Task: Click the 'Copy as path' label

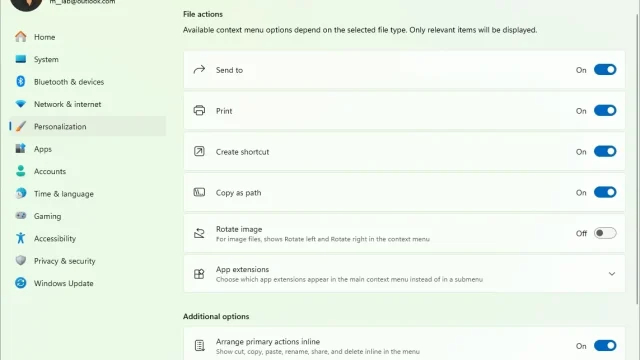Action: (x=238, y=193)
